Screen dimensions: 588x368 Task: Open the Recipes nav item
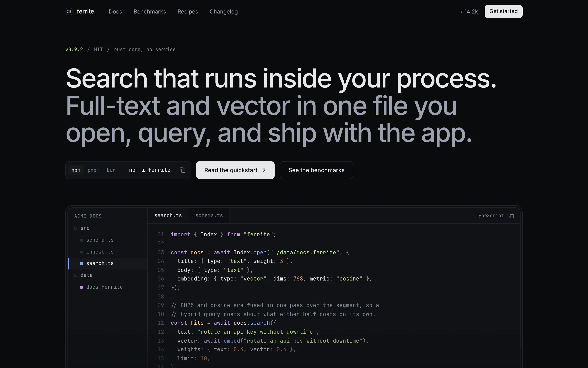pyautogui.click(x=188, y=12)
